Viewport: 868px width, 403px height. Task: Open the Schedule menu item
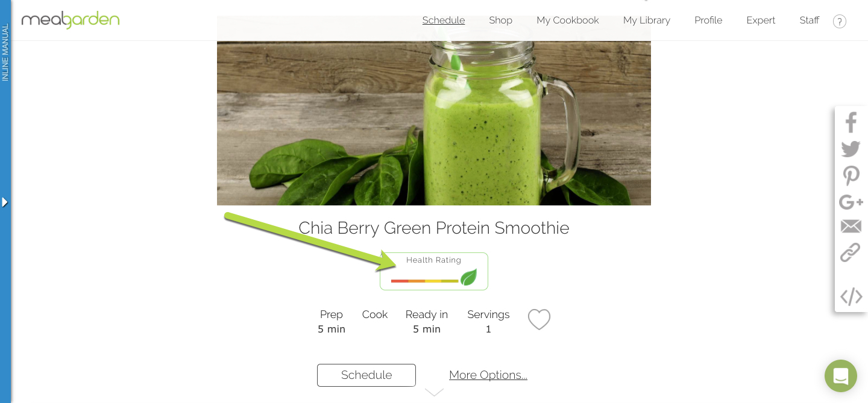tap(444, 20)
